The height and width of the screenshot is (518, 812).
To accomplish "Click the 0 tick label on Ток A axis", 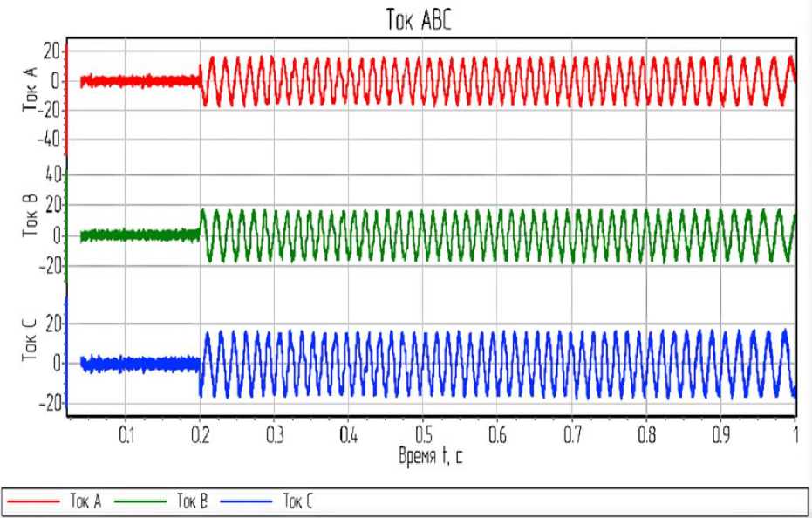I will 57,81.
